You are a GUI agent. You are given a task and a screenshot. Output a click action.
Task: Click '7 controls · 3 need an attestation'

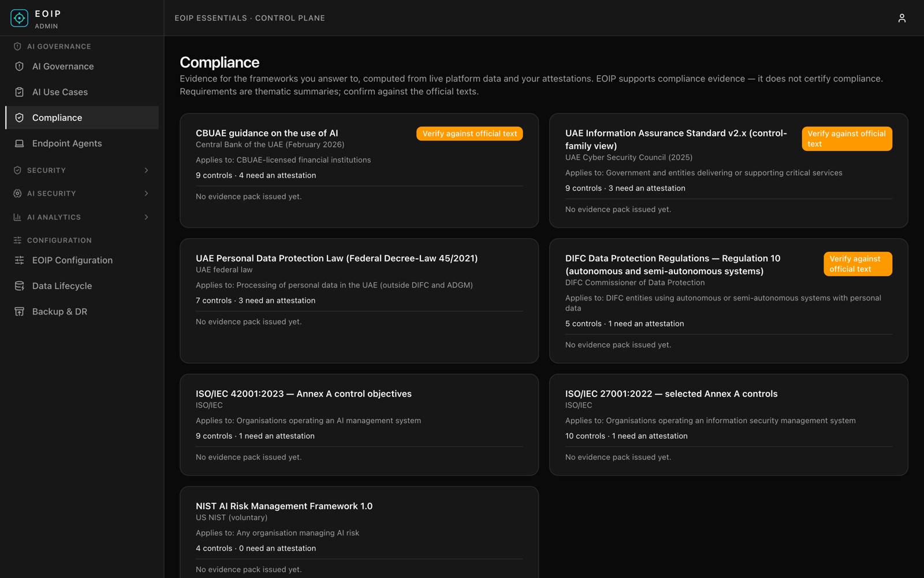tap(256, 301)
